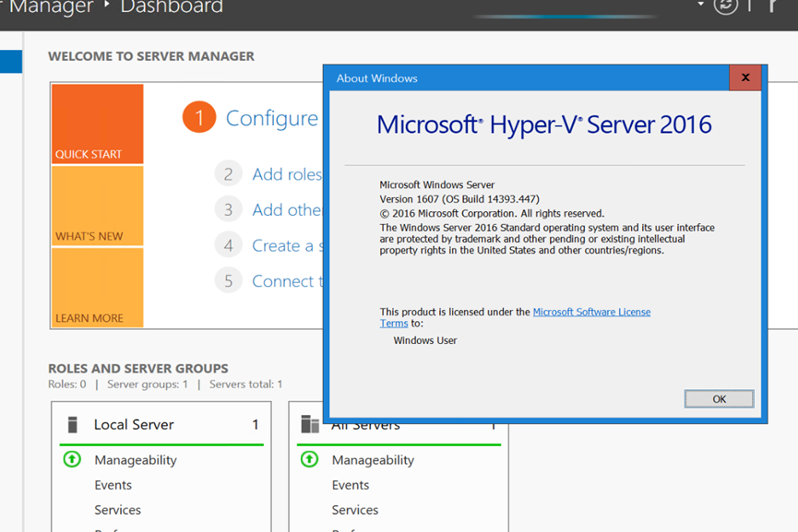
Task: Open the dropdown arrow beside Refresh icon
Action: tap(701, 6)
